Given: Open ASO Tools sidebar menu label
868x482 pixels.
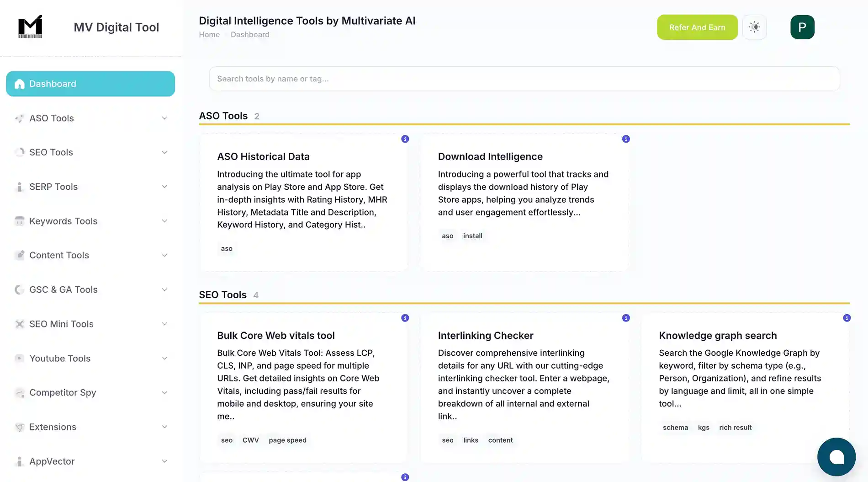Looking at the screenshot, I should (52, 118).
